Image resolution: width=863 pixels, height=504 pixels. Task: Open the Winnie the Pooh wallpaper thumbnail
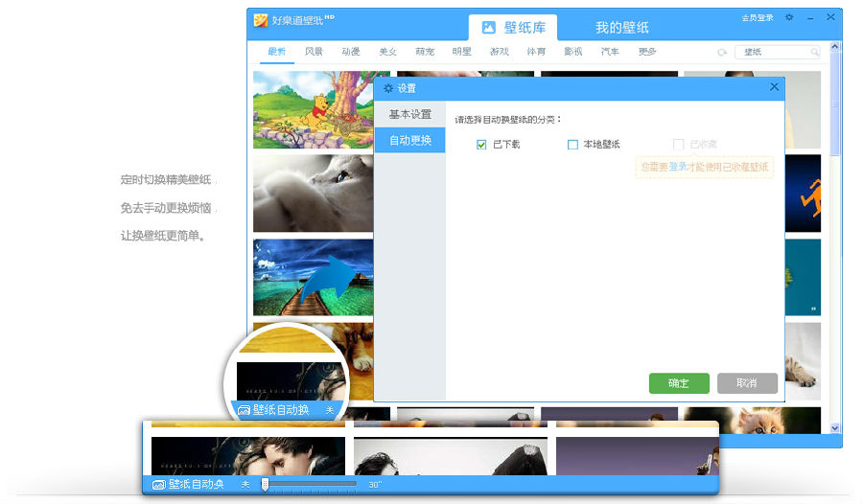click(312, 110)
